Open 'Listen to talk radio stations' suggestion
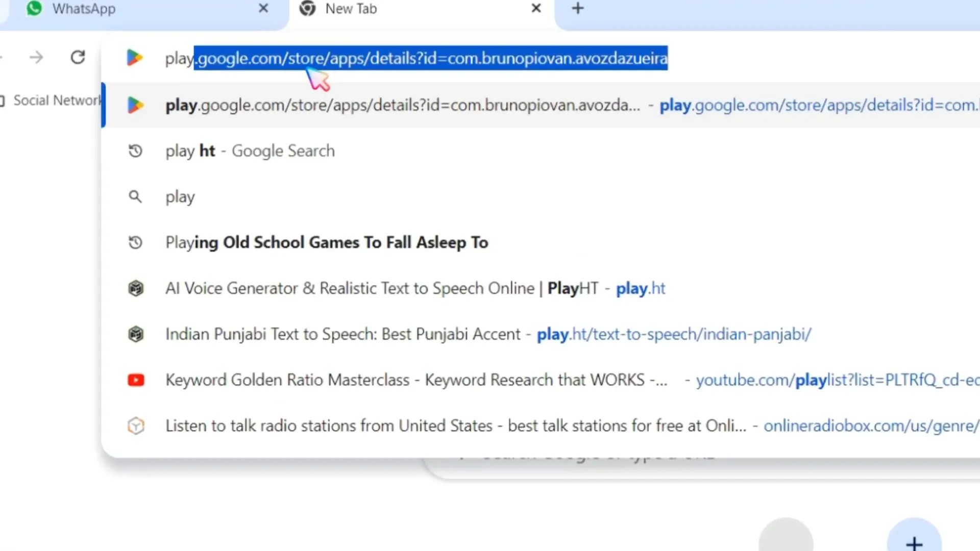Screen dimensions: 980x551 click(541, 426)
